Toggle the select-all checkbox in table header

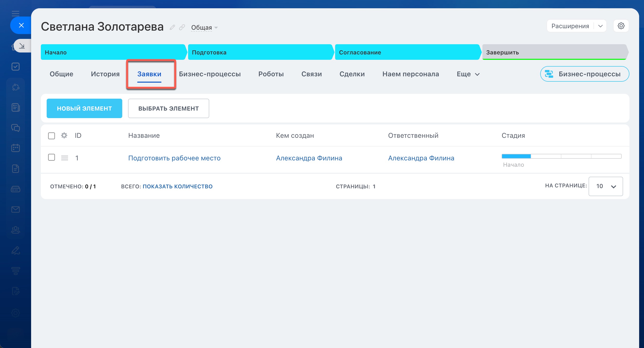point(52,136)
